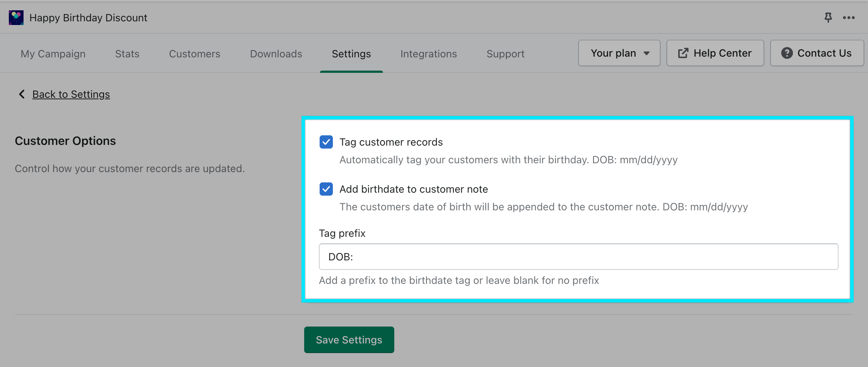Click the question mark icon on Contact Us
The height and width of the screenshot is (367, 868).
pos(787,53)
